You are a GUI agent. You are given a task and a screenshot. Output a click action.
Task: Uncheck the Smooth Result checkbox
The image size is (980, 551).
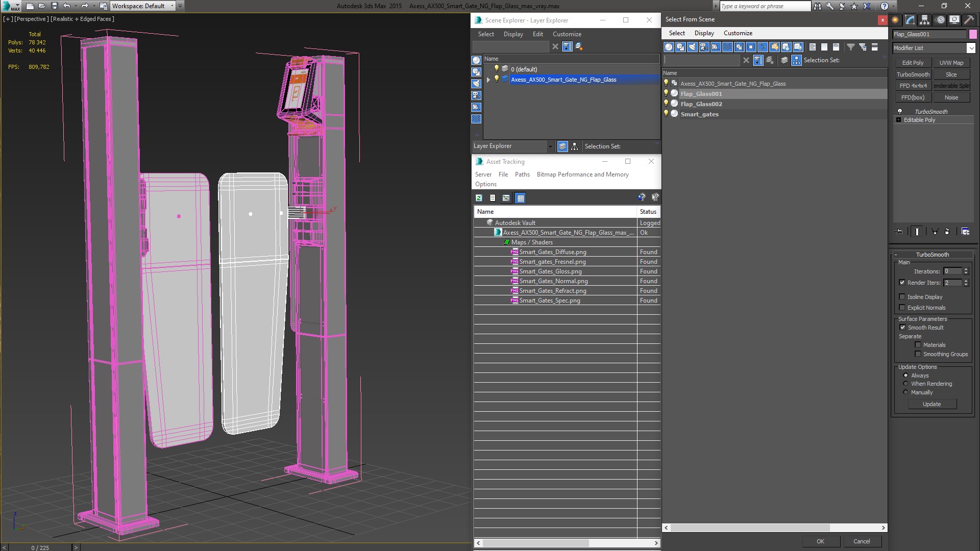[902, 328]
